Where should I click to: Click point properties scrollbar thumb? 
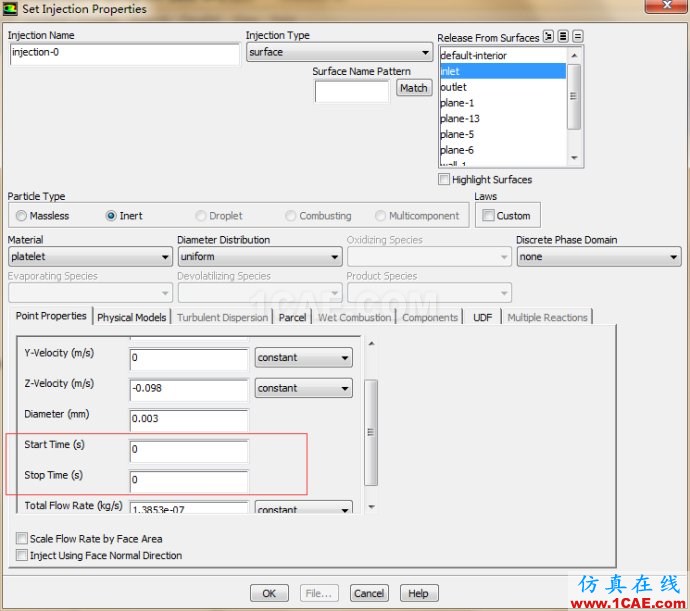coord(371,432)
